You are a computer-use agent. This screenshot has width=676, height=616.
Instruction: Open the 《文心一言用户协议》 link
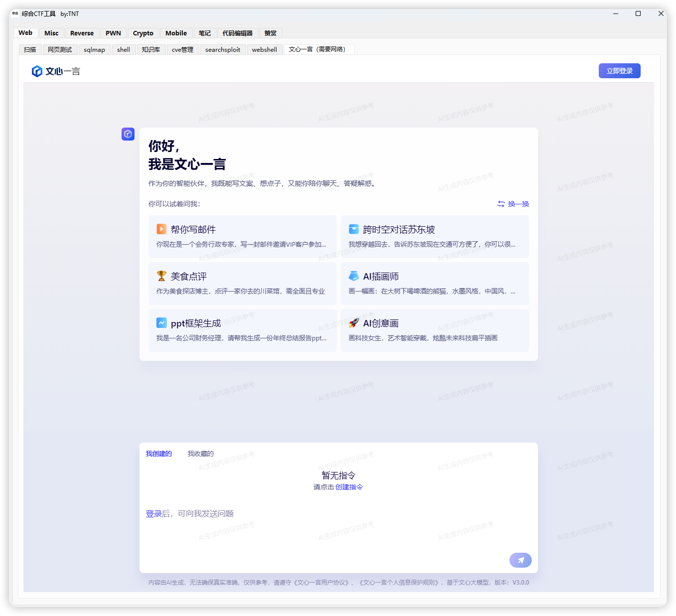[321, 582]
